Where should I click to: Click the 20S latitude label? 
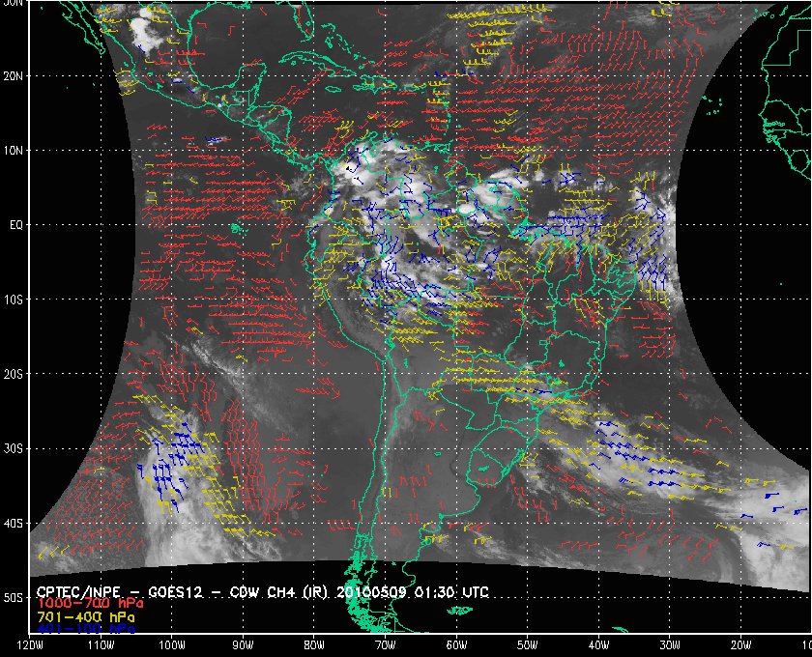tap(13, 374)
